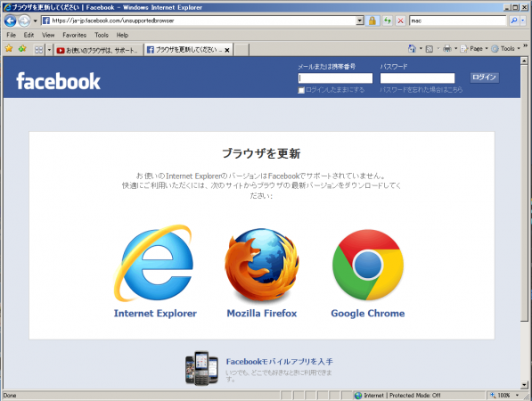This screenshot has height=401, width=532.
Task: Open the tab list dropdown arrow
Action: [x=49, y=50]
